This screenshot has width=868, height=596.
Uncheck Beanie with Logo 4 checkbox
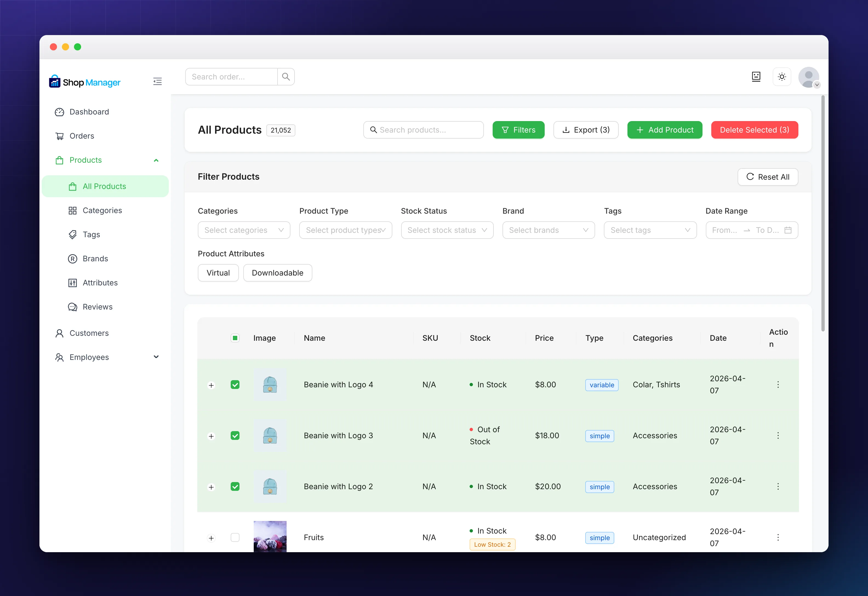click(235, 385)
